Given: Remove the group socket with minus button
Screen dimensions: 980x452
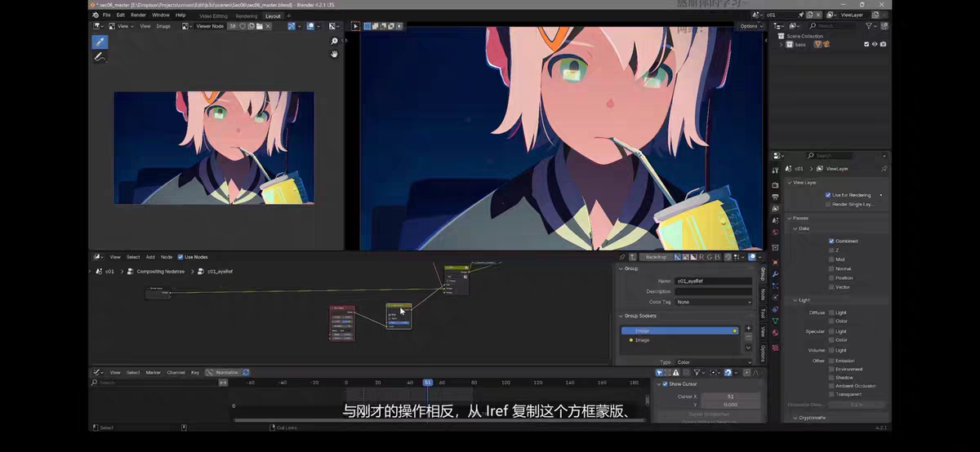Looking at the screenshot, I should [748, 338].
